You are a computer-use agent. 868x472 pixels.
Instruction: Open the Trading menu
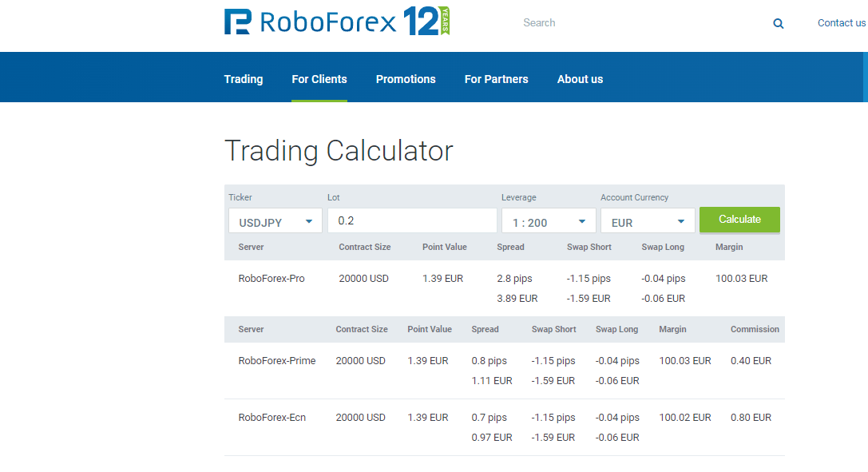point(244,79)
